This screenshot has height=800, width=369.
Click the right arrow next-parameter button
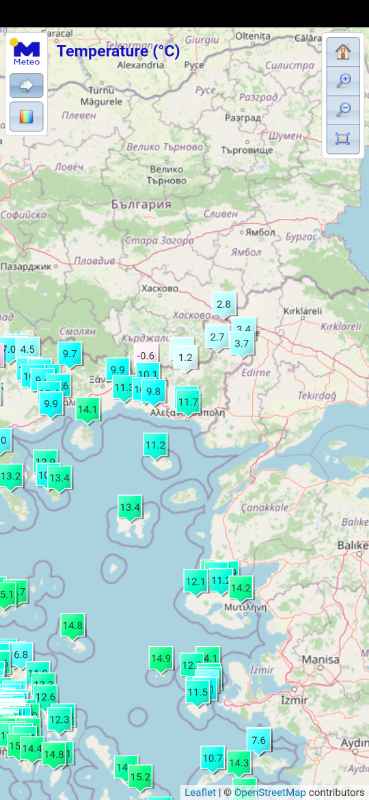[26, 85]
